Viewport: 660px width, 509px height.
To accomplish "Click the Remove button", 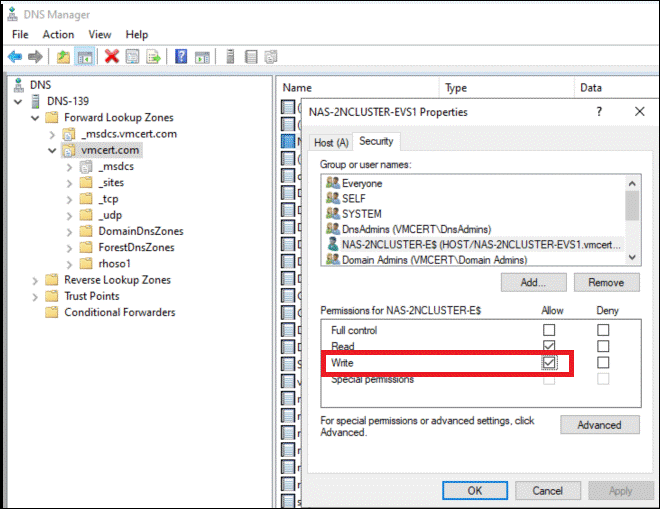I will [606, 282].
